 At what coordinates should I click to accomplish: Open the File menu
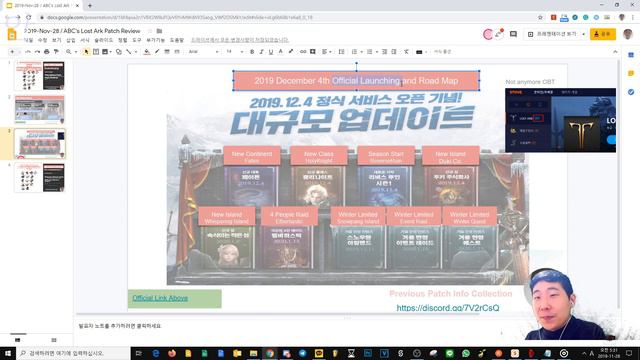(28, 40)
